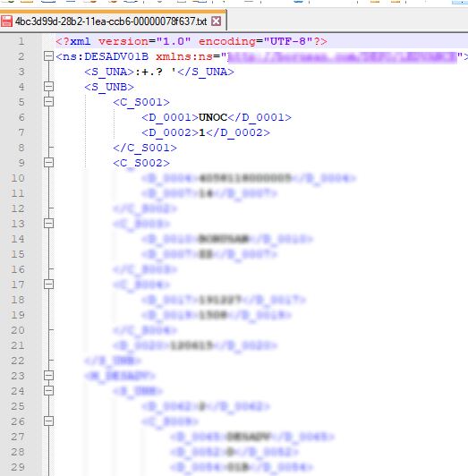The height and width of the screenshot is (476, 468).
Task: Select line 18 via its line number
Action: coord(18,300)
